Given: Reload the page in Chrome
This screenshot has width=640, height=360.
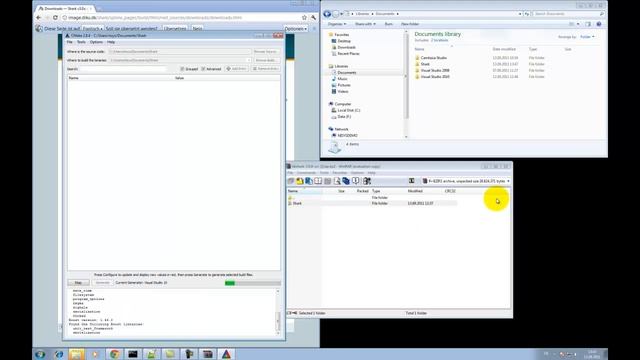Looking at the screenshot, I should (x=56, y=18).
